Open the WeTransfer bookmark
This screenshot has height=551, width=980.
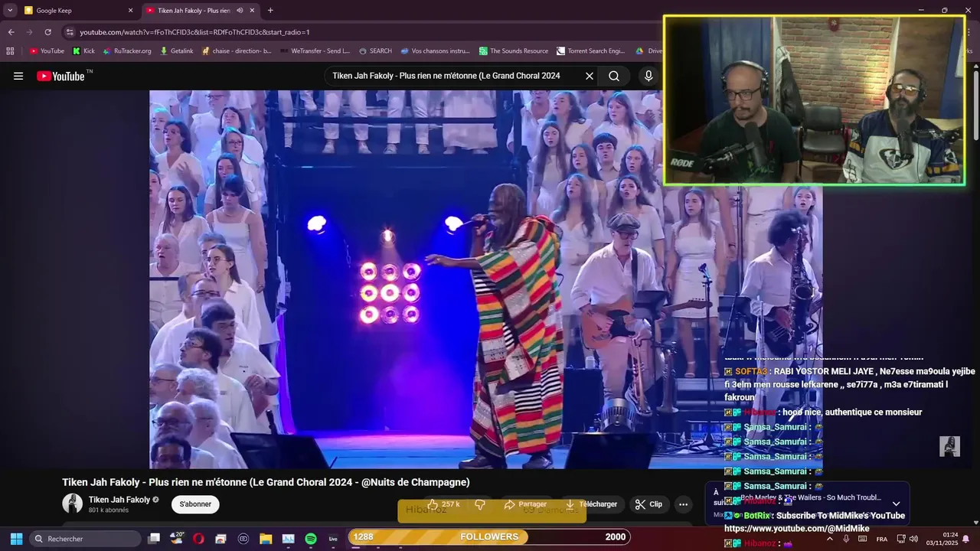coord(315,51)
